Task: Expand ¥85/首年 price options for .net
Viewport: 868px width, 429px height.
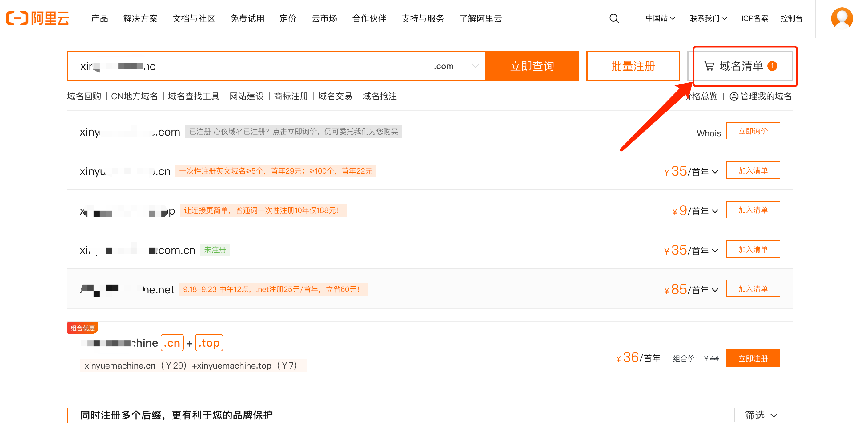Action: 715,290
